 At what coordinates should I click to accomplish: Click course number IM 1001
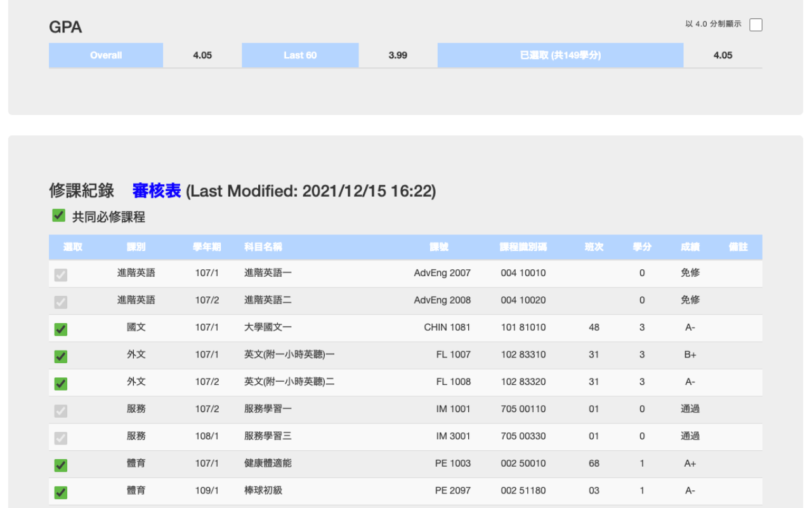[454, 409]
